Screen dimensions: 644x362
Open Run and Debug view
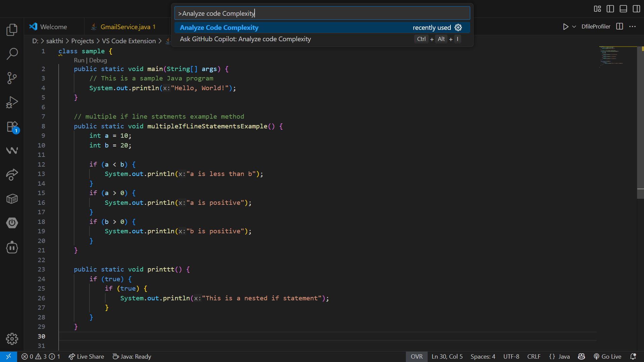point(12,102)
